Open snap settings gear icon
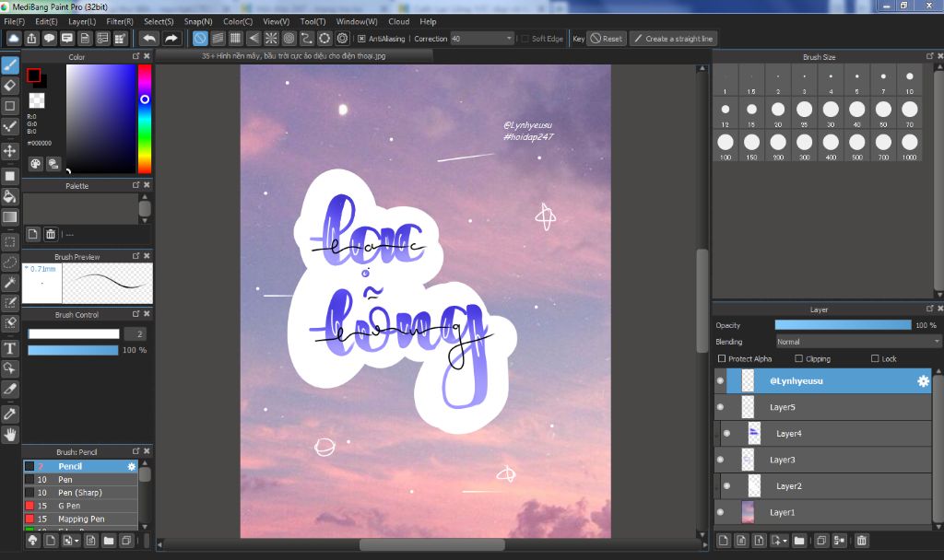This screenshot has height=560, width=944. (343, 39)
